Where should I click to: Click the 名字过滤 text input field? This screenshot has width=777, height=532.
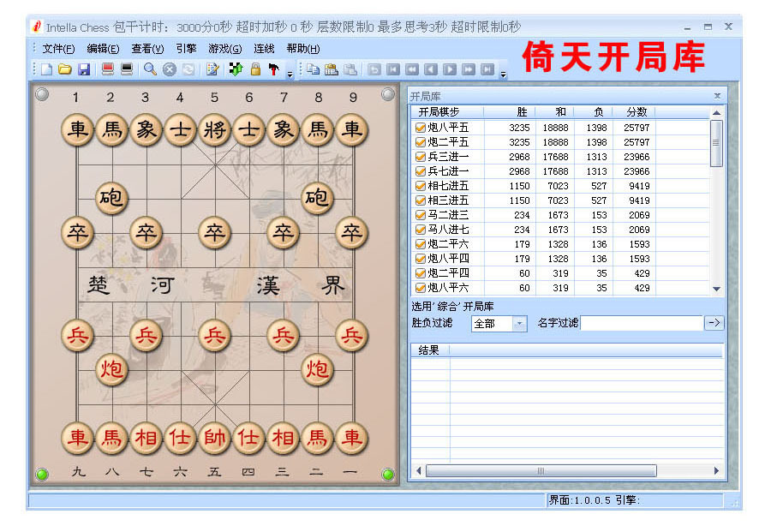point(642,324)
